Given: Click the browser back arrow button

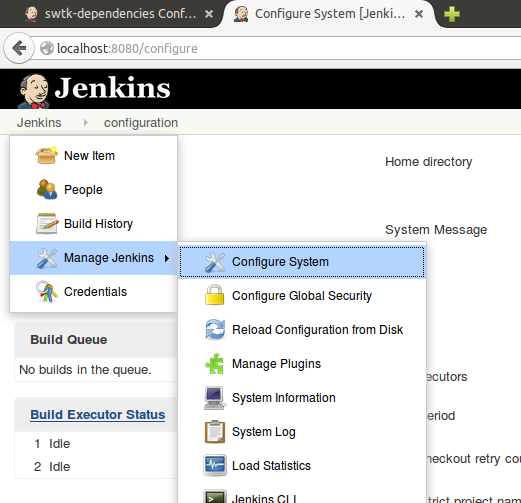Looking at the screenshot, I should pos(19,48).
